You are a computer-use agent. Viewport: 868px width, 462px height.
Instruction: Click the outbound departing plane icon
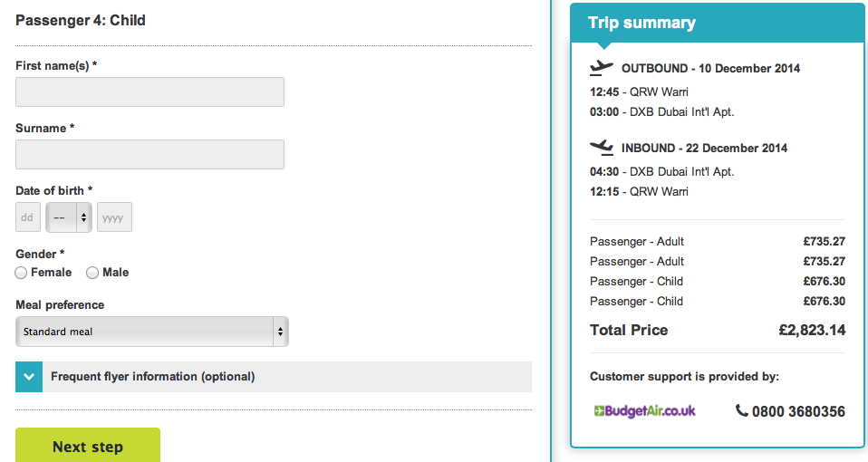pyautogui.click(x=602, y=68)
